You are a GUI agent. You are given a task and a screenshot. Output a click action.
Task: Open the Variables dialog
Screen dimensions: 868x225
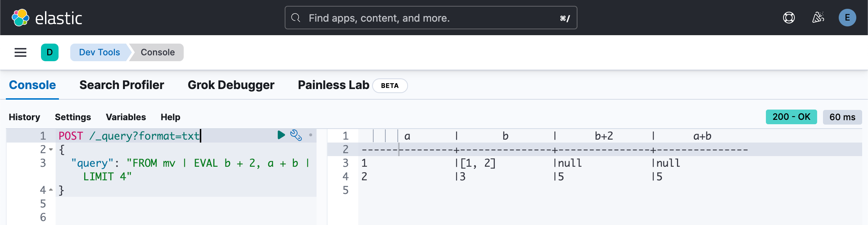(126, 117)
